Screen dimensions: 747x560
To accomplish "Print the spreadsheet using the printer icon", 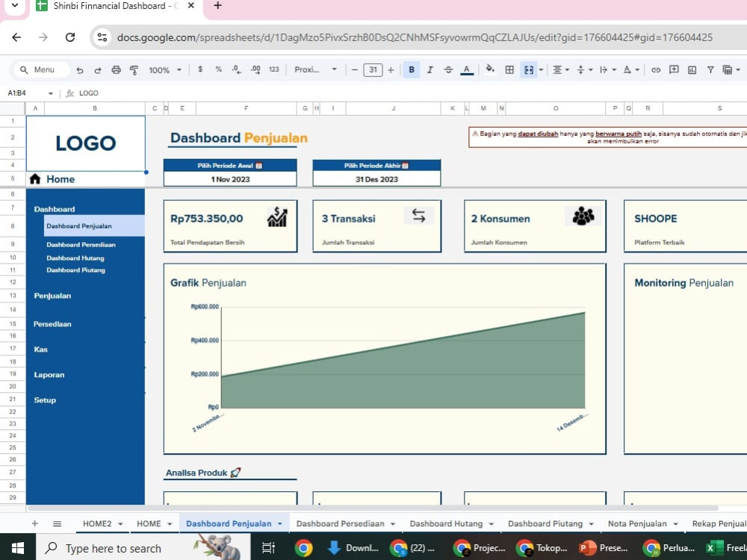I will (116, 70).
